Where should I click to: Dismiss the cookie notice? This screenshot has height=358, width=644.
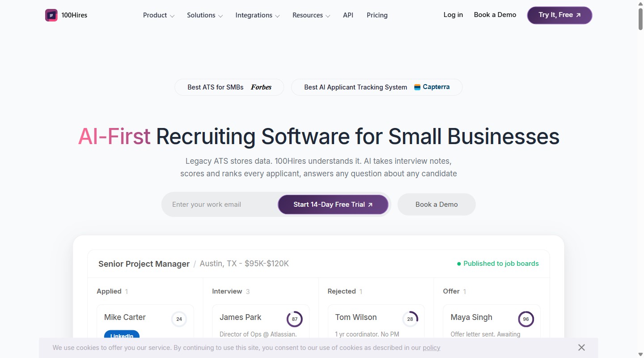coord(581,348)
